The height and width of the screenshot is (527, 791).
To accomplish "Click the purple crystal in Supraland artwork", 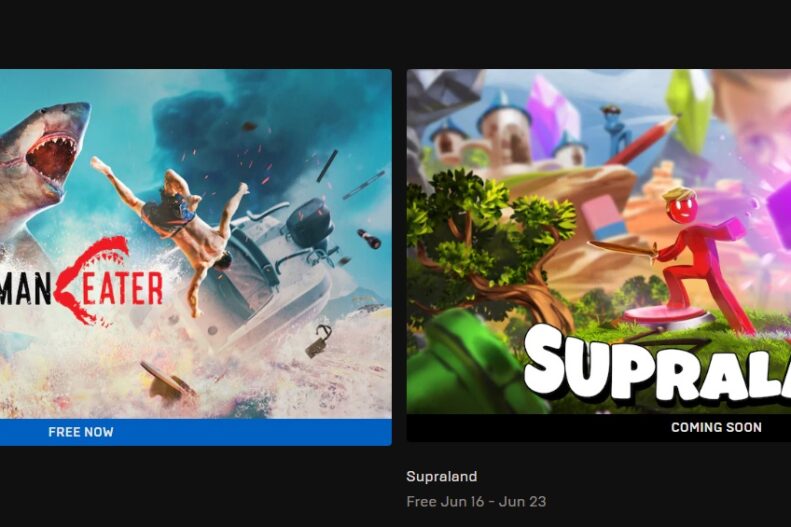I will 551,116.
